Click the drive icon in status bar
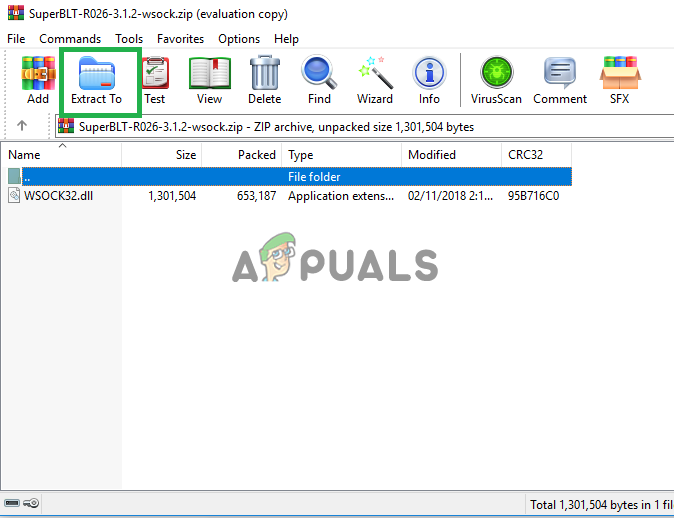Screen dimensions: 674x518 (x=12, y=503)
